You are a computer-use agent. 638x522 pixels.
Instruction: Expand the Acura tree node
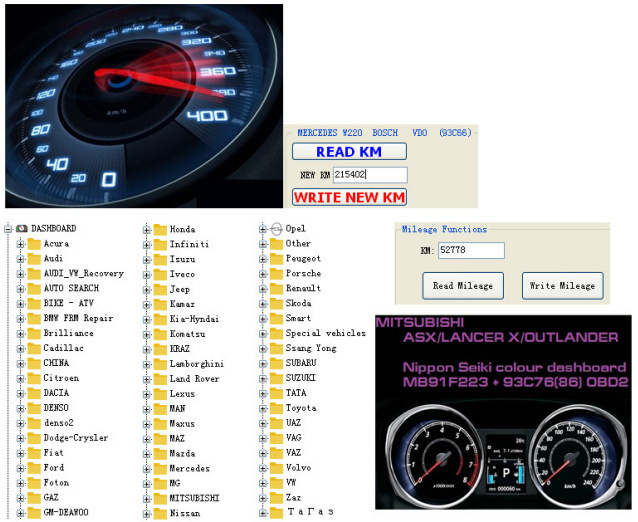pos(20,244)
